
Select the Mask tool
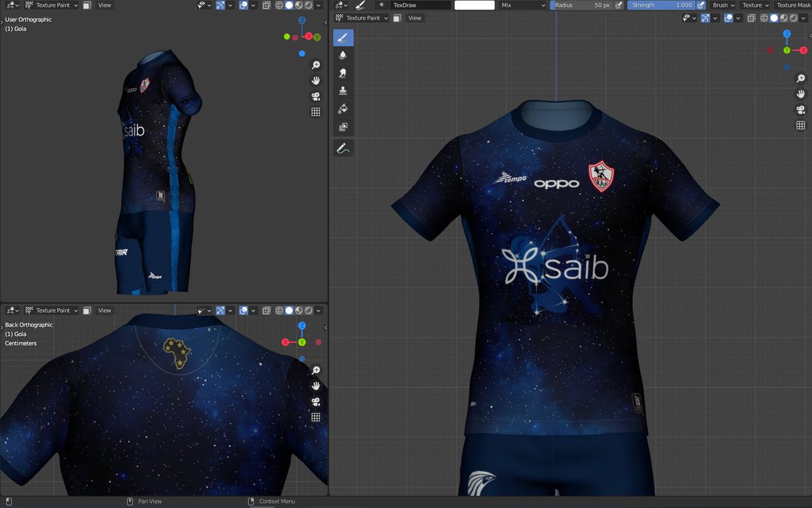[x=343, y=127]
